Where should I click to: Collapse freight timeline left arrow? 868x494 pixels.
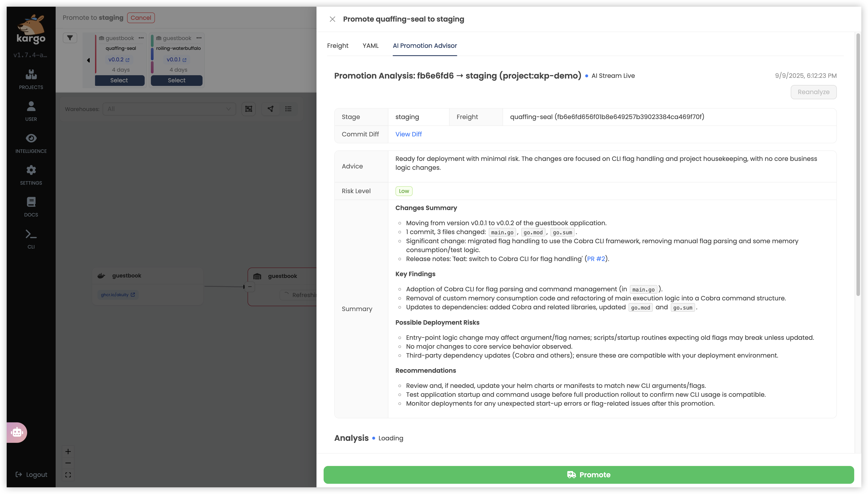click(x=88, y=60)
